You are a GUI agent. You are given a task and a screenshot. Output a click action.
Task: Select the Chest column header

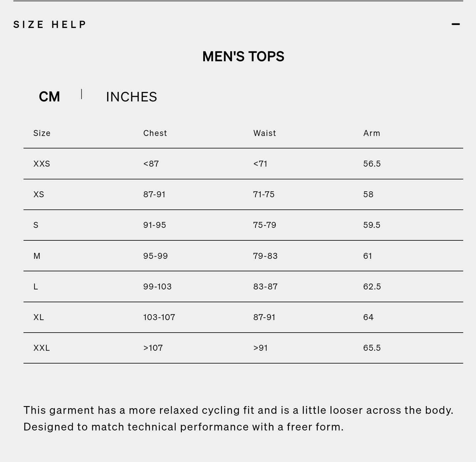[x=155, y=133]
